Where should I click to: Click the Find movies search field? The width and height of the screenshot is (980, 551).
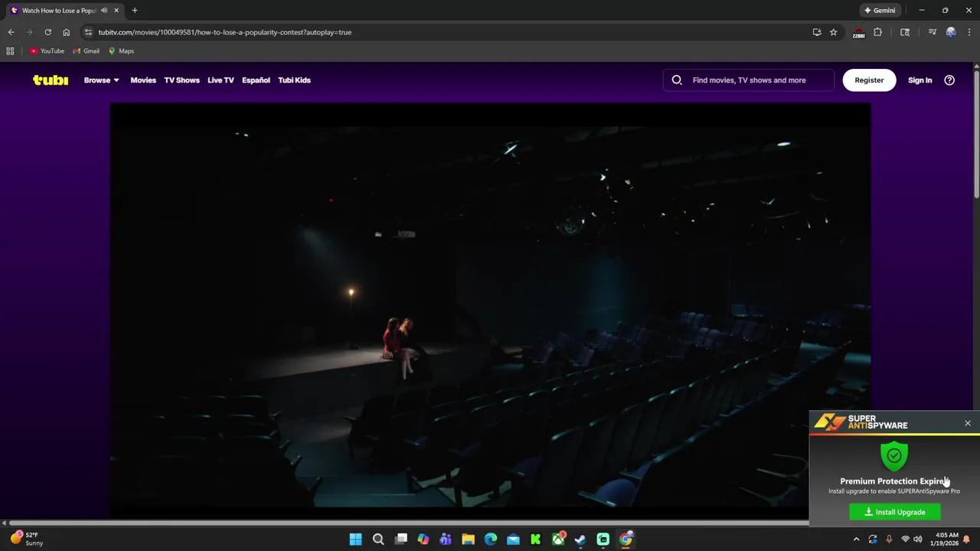point(749,80)
